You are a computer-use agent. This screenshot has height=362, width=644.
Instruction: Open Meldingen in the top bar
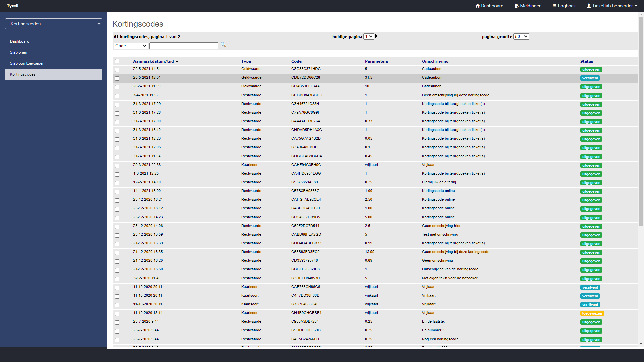(x=528, y=6)
